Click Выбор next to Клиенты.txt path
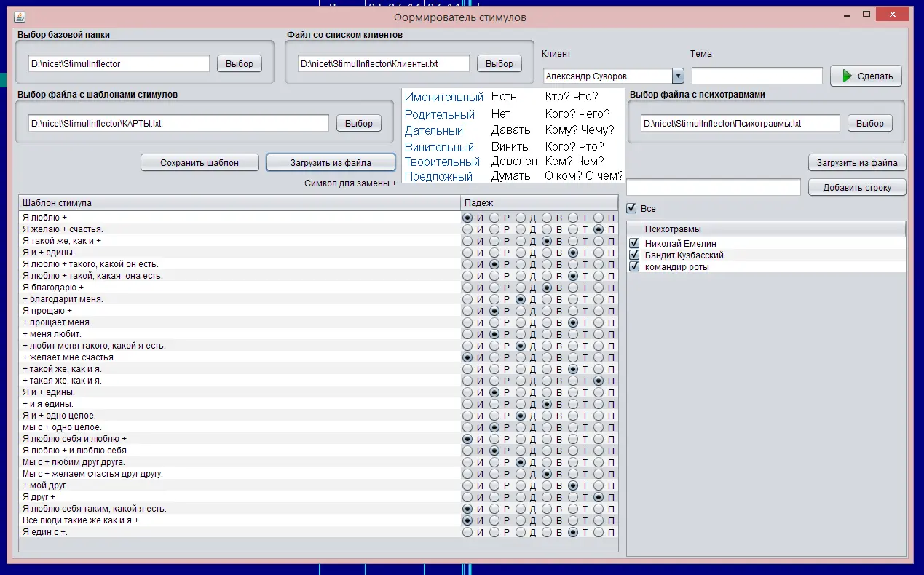924x575 pixels. tap(499, 63)
